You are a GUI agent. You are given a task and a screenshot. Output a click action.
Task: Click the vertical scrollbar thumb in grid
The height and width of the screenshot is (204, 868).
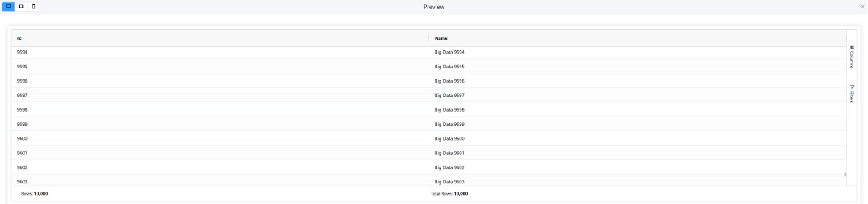click(x=845, y=175)
